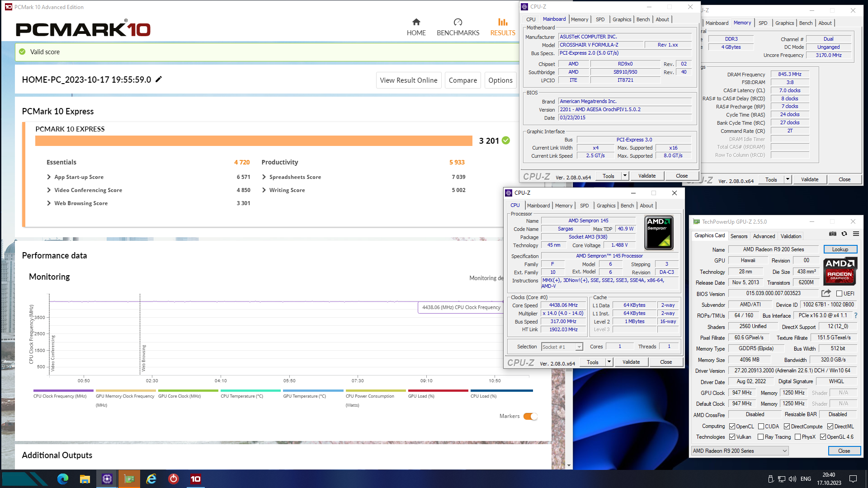Toggle PhysX checkbox

tap(797, 437)
